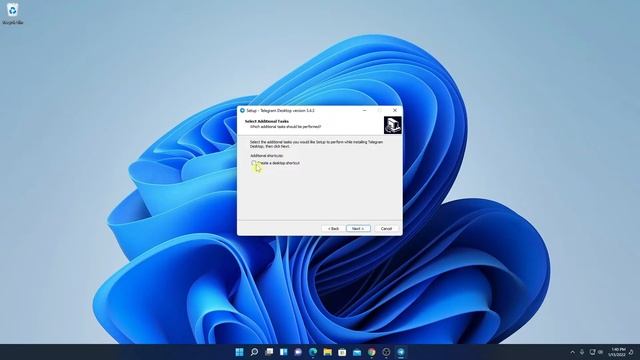This screenshot has height=360, width=640.
Task: Close the Setup window with X
Action: [x=395, y=110]
